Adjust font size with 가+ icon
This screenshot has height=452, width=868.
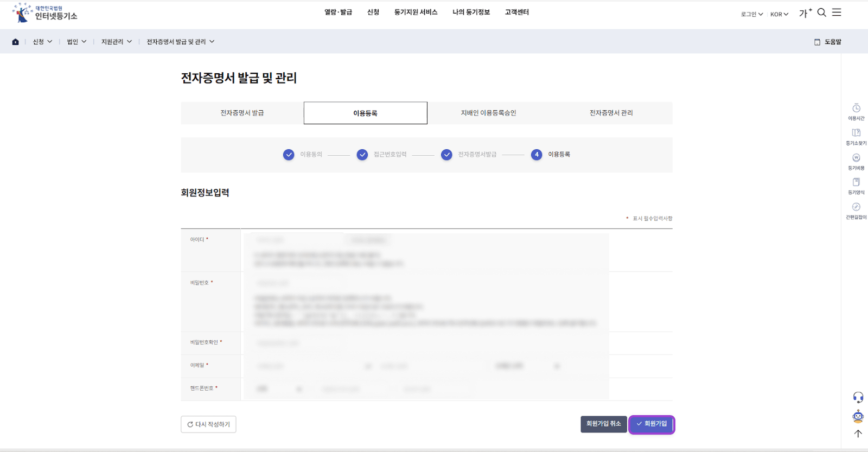pyautogui.click(x=805, y=13)
